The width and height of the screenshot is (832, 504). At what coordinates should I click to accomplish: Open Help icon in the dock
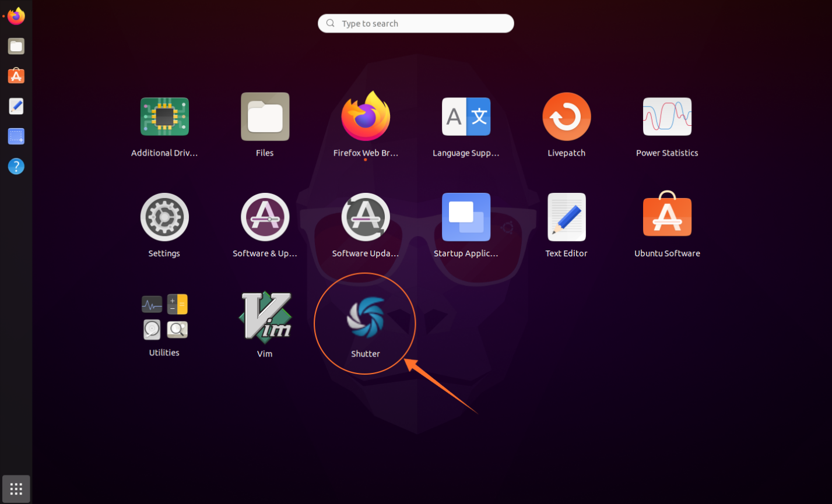click(x=16, y=167)
